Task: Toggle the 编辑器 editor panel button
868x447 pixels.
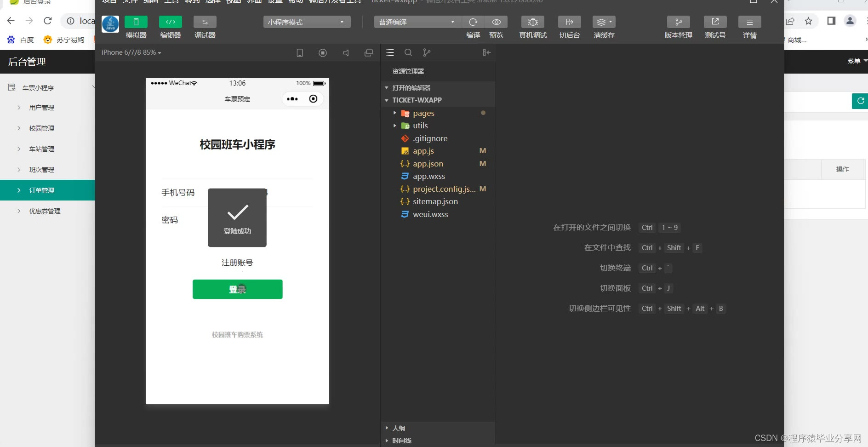Action: (171, 22)
